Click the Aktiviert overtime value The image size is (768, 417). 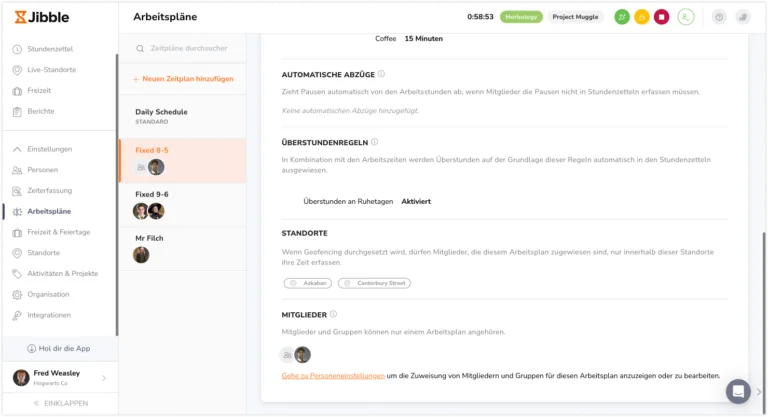coord(416,201)
